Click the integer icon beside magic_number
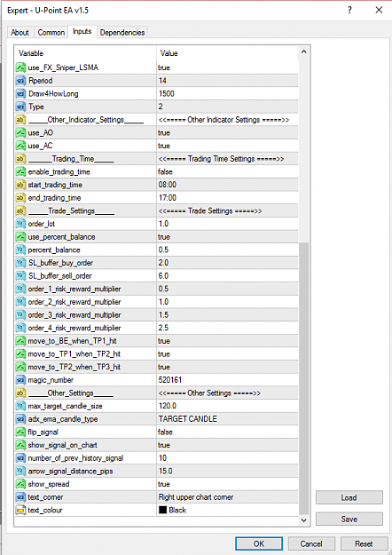This screenshot has height=555, width=392. click(21, 380)
